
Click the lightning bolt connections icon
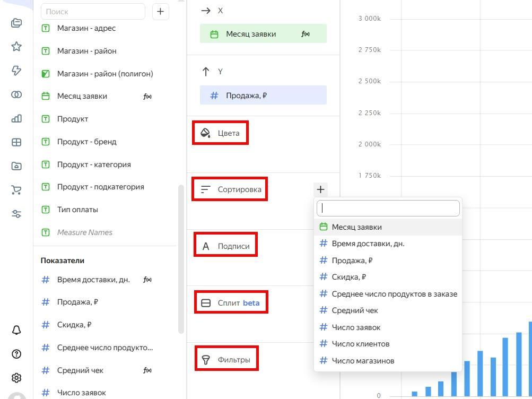tap(16, 70)
